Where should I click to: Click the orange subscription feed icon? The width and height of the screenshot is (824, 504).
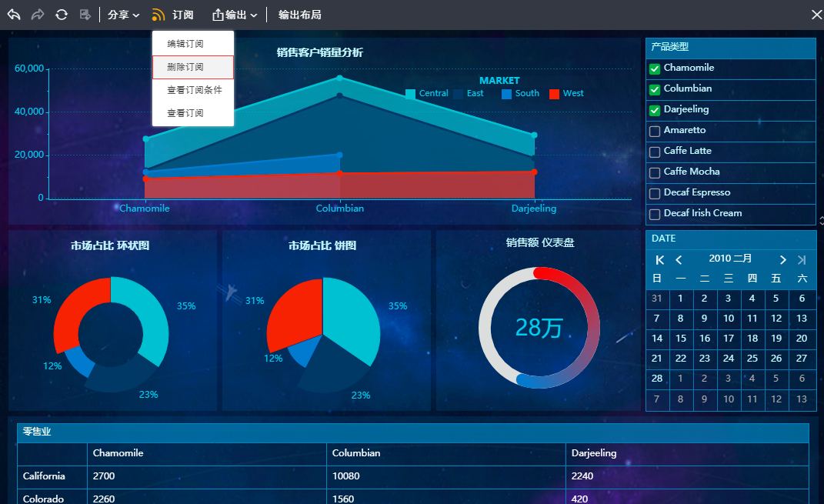[x=158, y=15]
